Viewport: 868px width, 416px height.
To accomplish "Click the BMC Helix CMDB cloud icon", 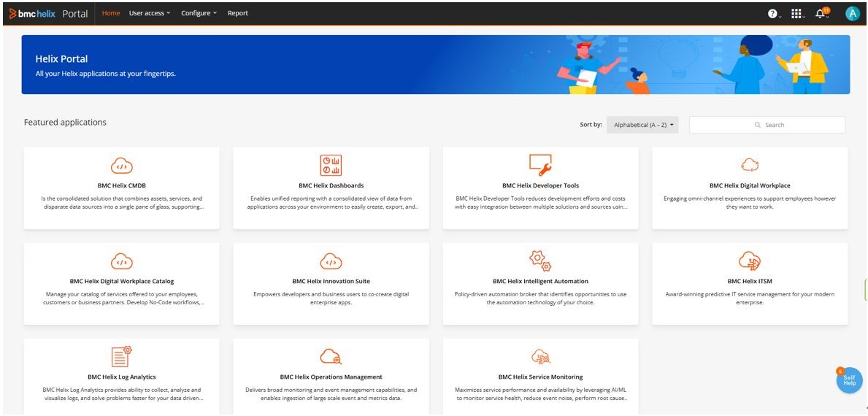I will [122, 166].
